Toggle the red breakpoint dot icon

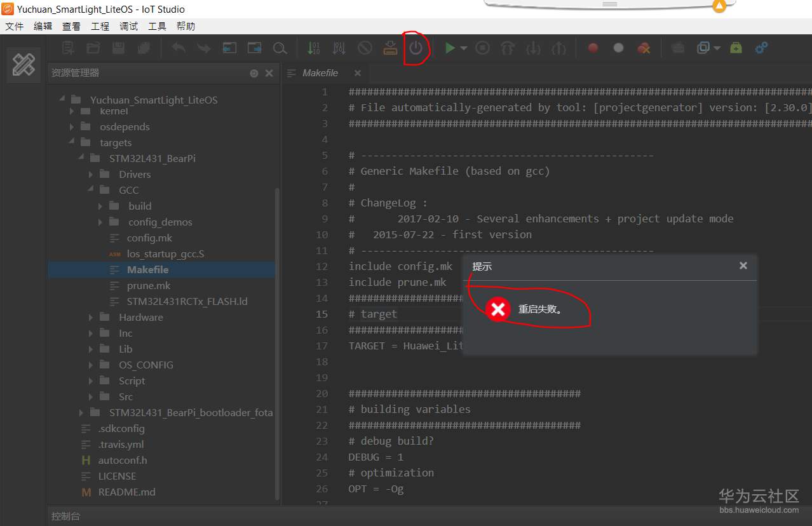click(x=593, y=48)
